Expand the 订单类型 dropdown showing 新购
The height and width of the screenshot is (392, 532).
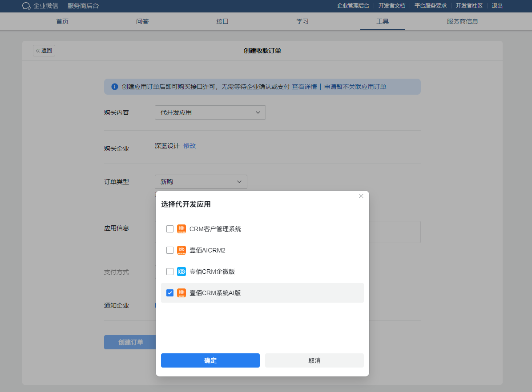tap(201, 182)
